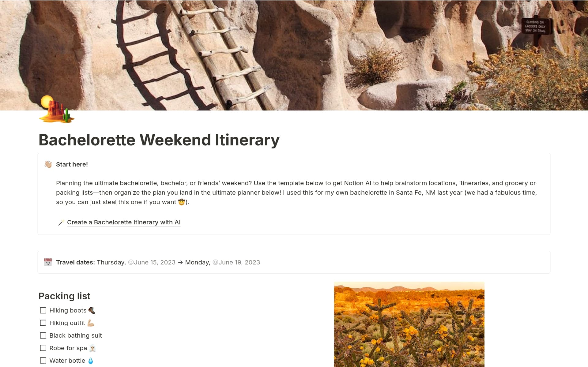Click the spa robe emoji after Robe for spa
The image size is (588, 367).
tap(93, 348)
